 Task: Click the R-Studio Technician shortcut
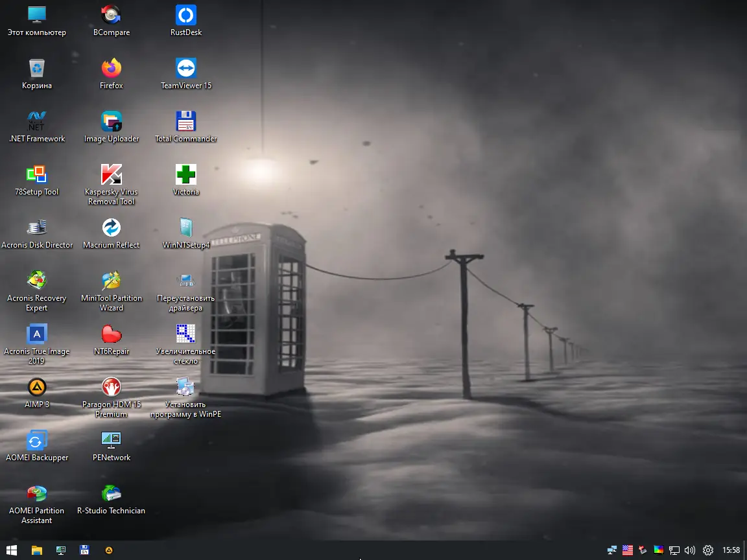[111, 500]
